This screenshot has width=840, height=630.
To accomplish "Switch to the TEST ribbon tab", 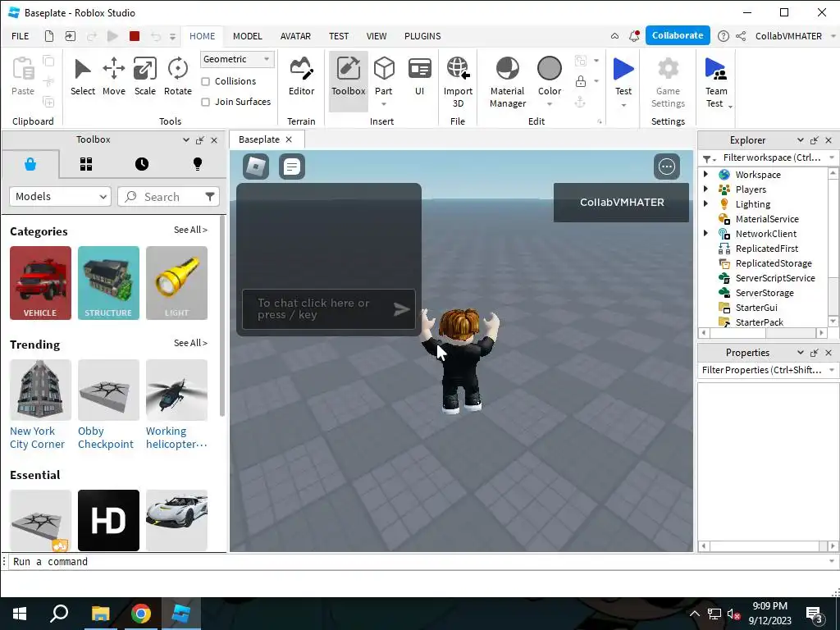I will coord(339,36).
